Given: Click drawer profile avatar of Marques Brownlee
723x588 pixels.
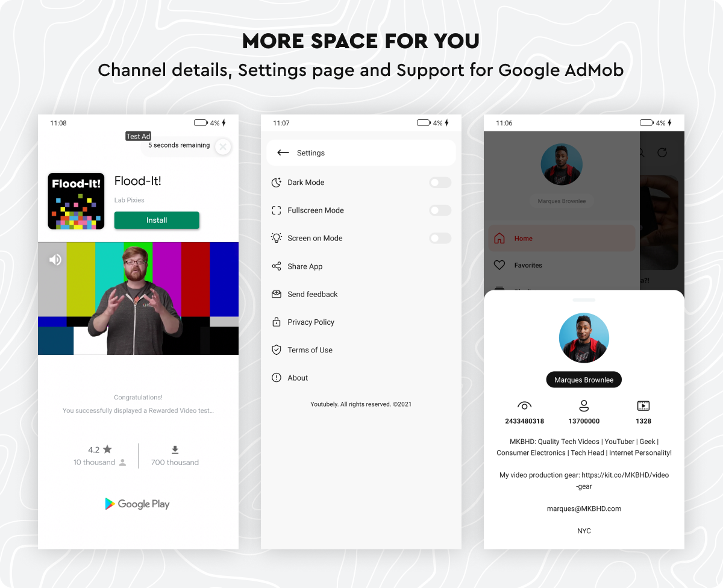Looking at the screenshot, I should [x=562, y=164].
